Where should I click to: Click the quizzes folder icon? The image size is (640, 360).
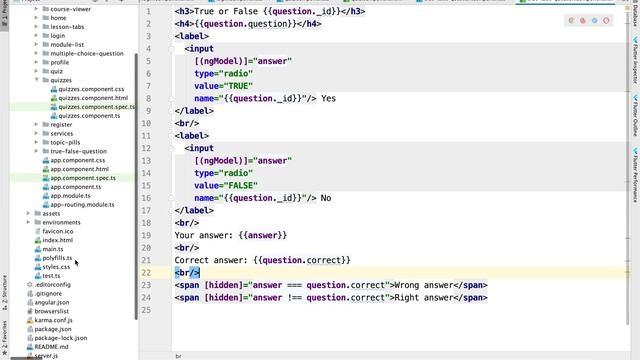[x=46, y=80]
